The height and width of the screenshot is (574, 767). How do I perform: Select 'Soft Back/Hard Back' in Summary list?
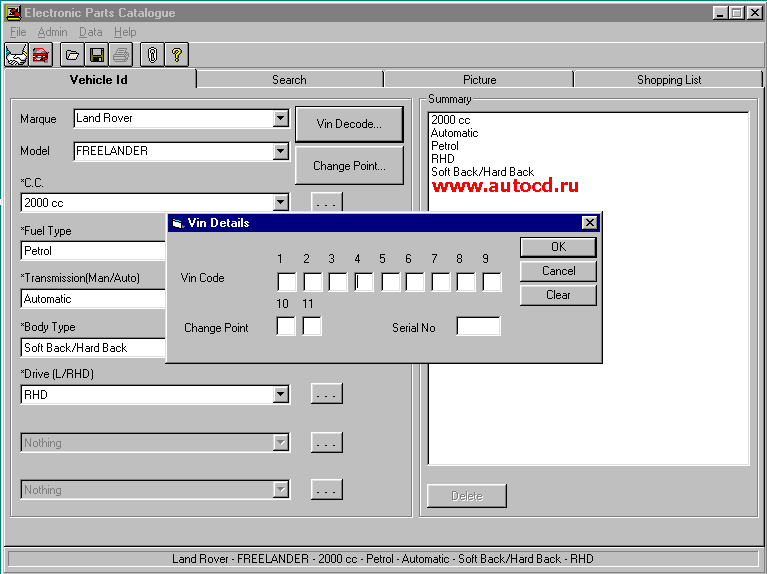point(482,172)
